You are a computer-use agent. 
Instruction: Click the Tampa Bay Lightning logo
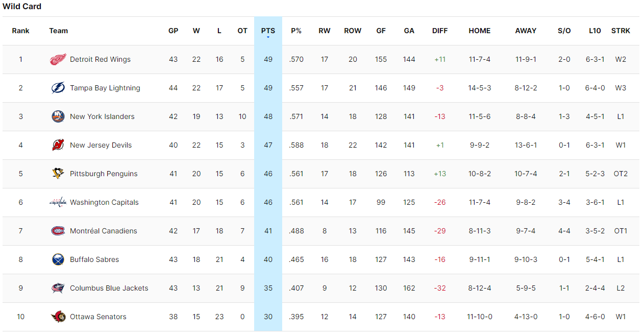(58, 88)
